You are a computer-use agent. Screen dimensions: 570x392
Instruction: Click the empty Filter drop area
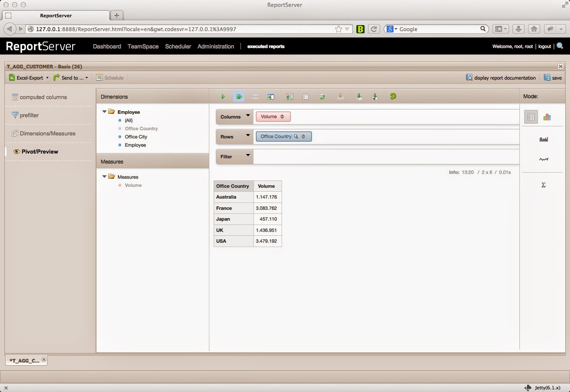[386, 156]
